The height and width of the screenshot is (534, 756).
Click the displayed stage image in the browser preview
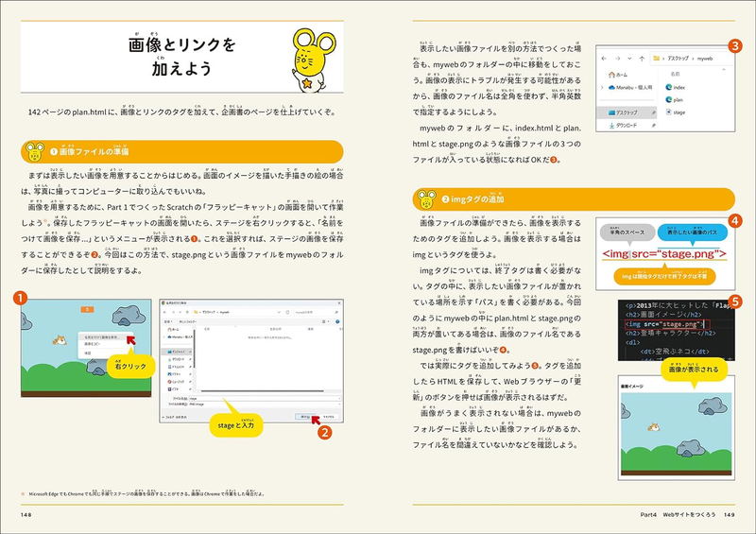click(676, 434)
